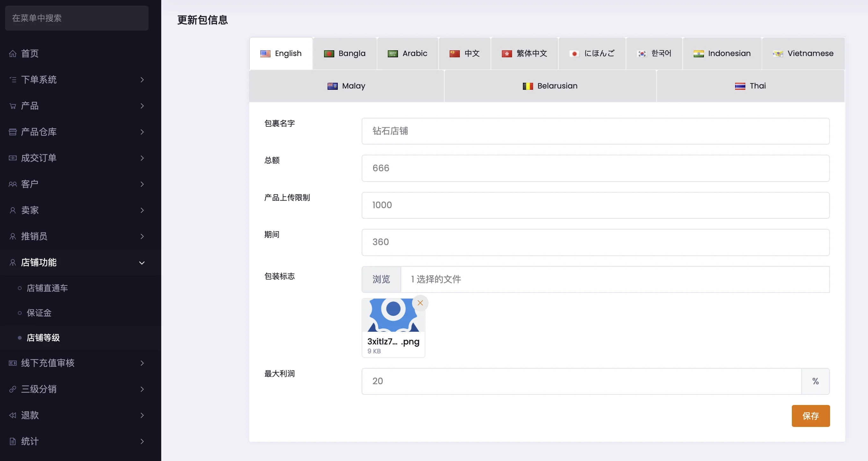Click the two-person icon beside 客户
868x461 pixels.
click(x=12, y=184)
